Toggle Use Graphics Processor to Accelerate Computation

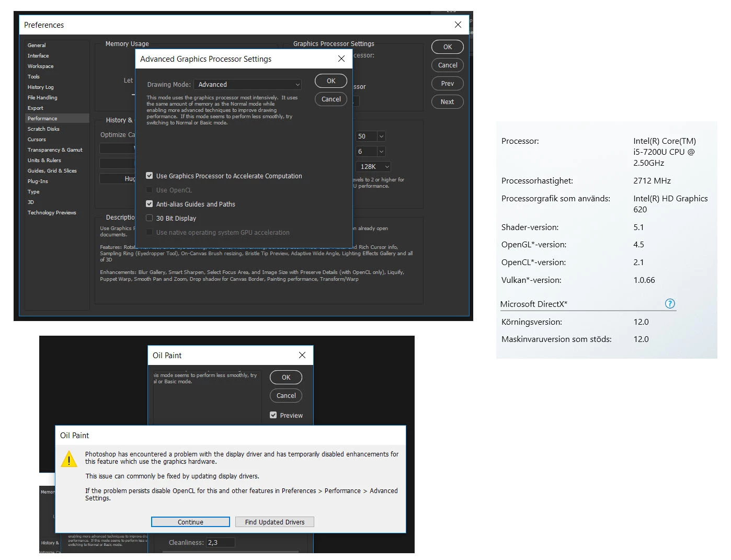pos(150,176)
